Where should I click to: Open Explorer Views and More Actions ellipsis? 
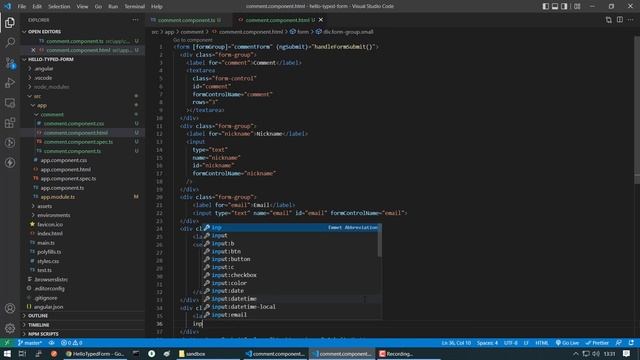135,20
